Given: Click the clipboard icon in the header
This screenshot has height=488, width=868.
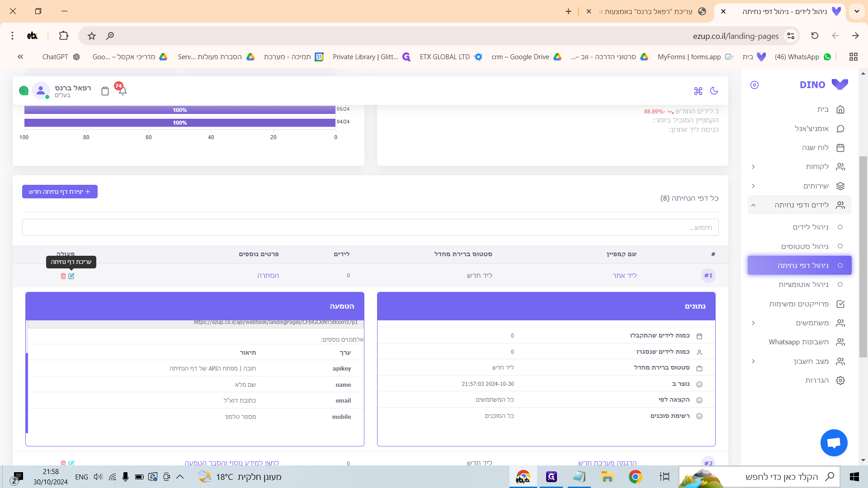Looking at the screenshot, I should tap(105, 91).
